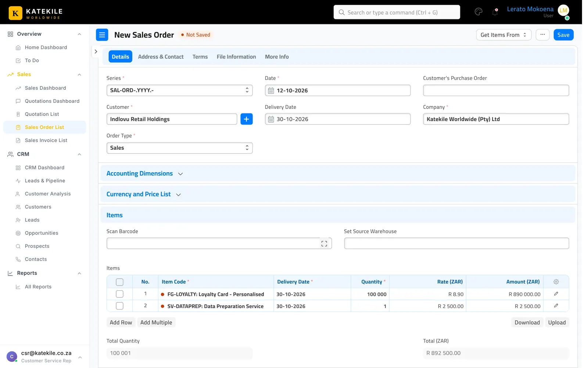
Task: Click the theme palette icon in header
Action: 478,12
